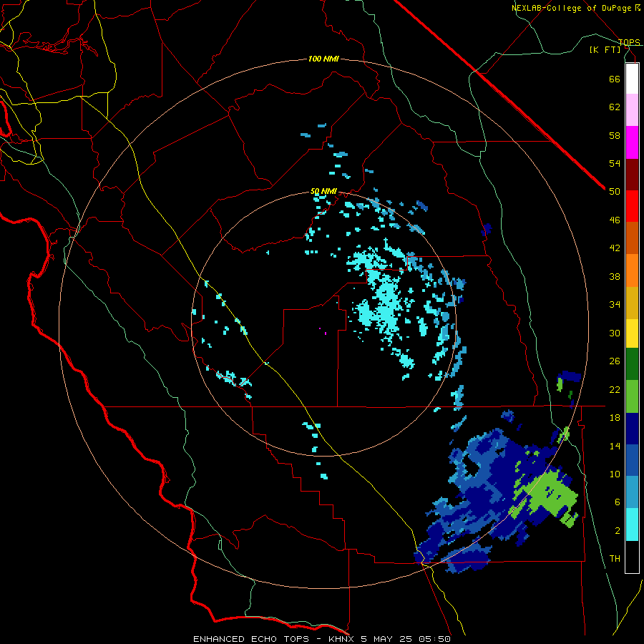Click legend value 26
The height and width of the screenshot is (644, 644).
[x=615, y=361]
